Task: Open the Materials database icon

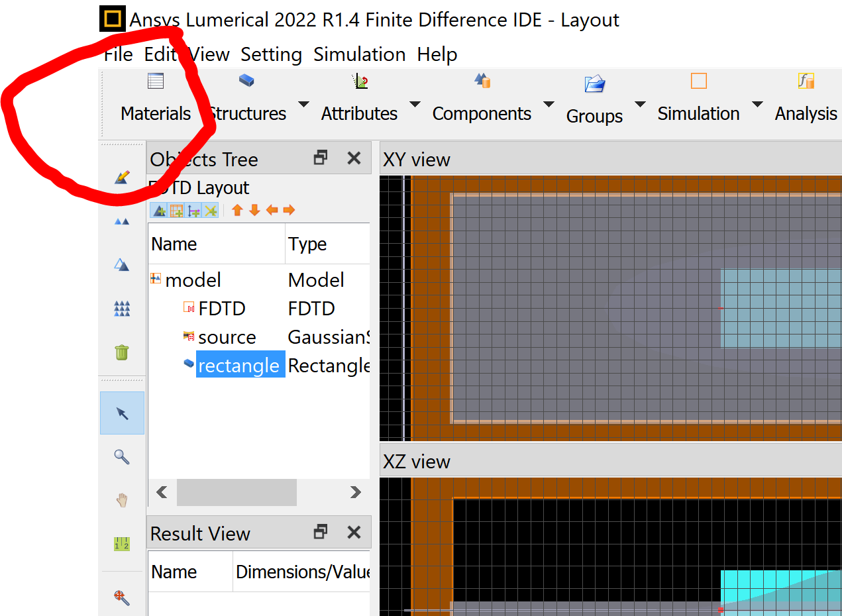Action: tap(156, 81)
